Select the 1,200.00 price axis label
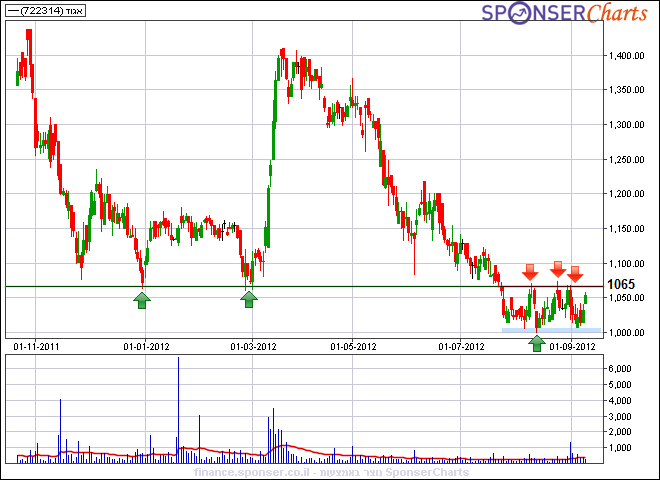The image size is (660, 480). pyautogui.click(x=626, y=194)
